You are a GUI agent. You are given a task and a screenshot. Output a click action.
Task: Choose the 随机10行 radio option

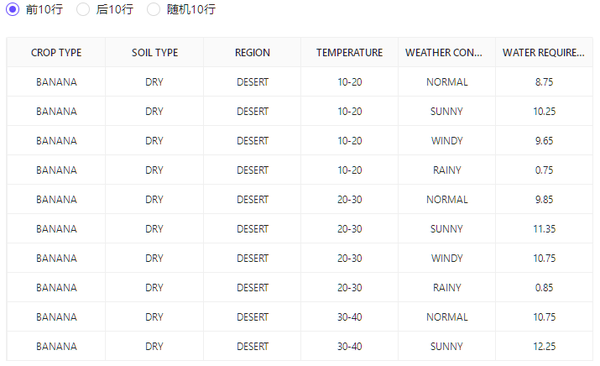(x=153, y=9)
